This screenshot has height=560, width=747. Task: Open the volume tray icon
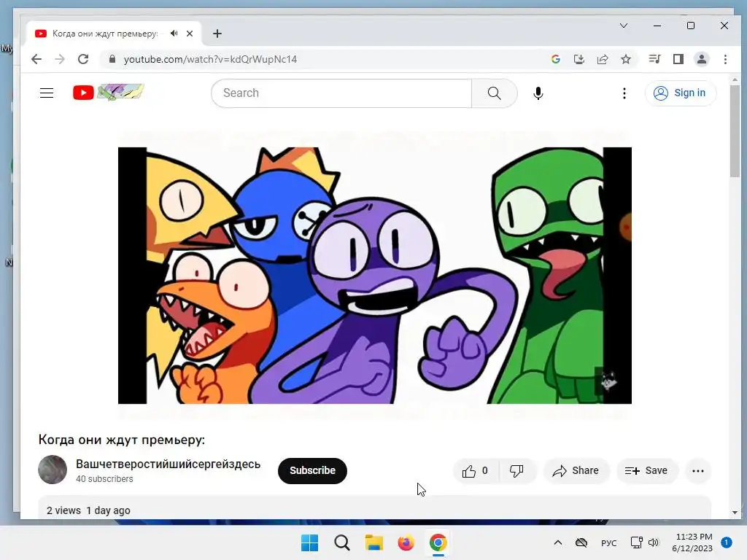654,542
